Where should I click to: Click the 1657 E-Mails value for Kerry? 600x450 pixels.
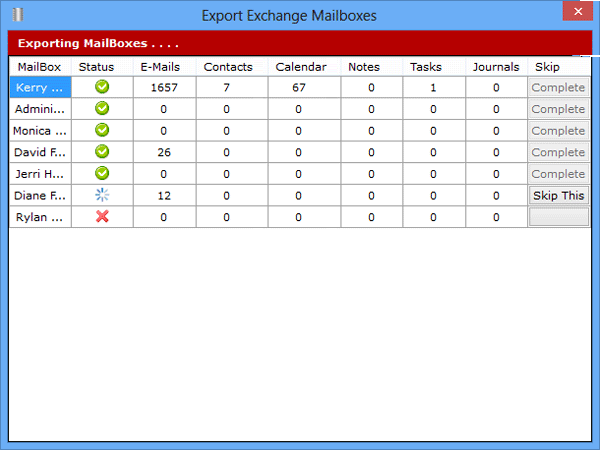(x=164, y=88)
